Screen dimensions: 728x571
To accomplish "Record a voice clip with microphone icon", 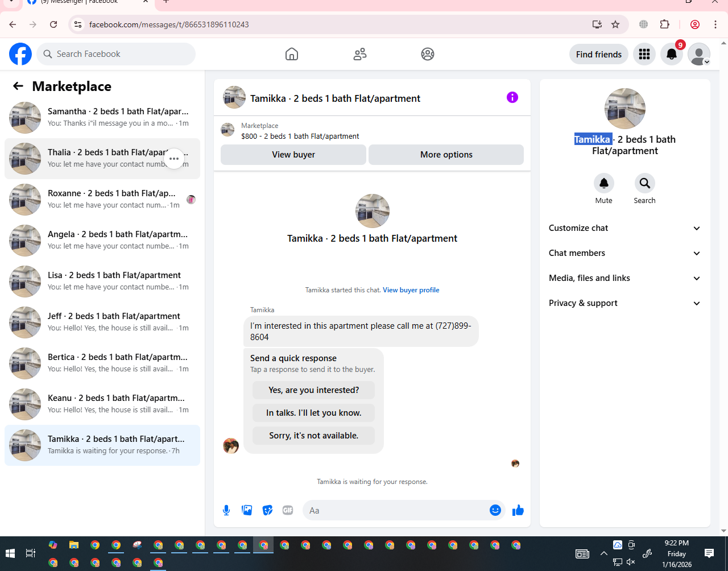I will [226, 510].
